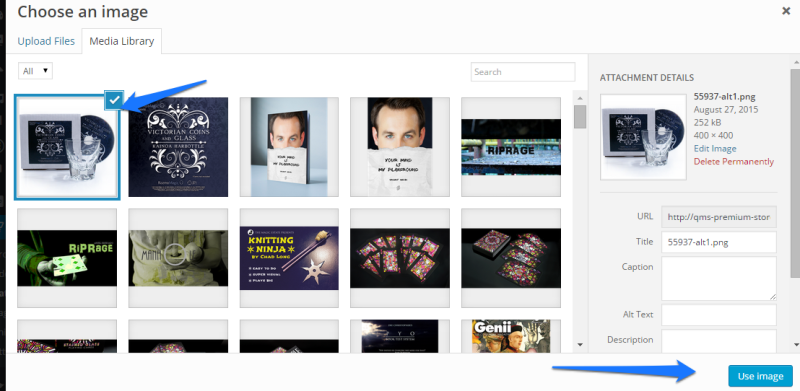The image size is (800, 391).
Task: Choose the RIPRage green cards thumbnail
Action: (x=67, y=258)
